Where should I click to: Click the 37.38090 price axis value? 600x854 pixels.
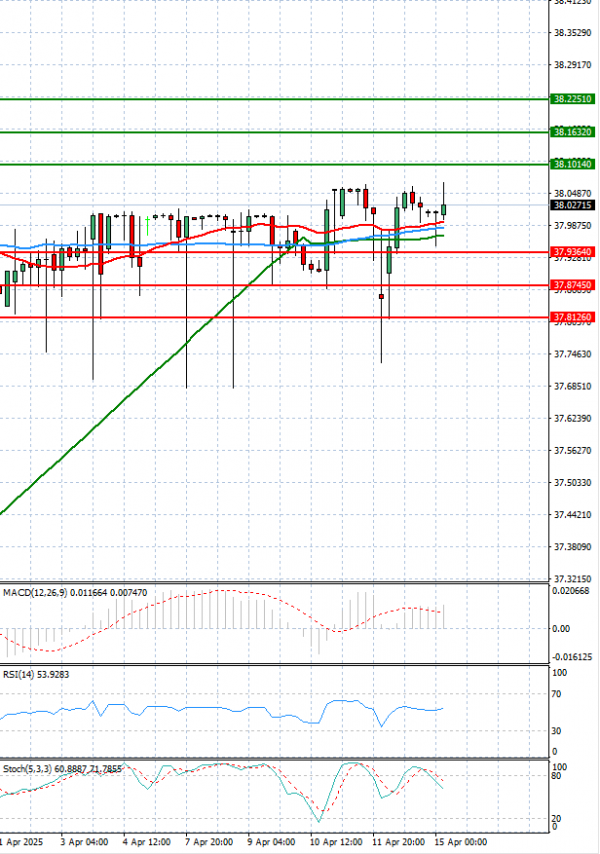point(572,547)
